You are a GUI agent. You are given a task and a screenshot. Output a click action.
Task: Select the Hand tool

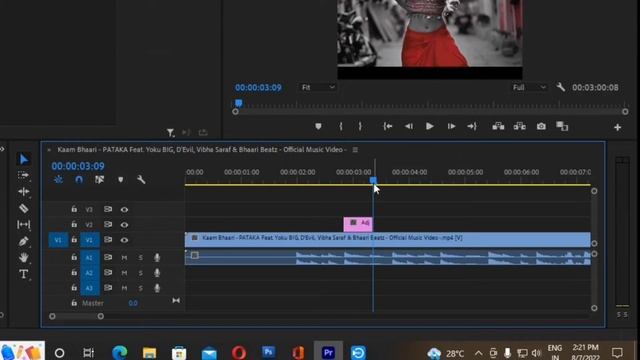click(x=24, y=257)
